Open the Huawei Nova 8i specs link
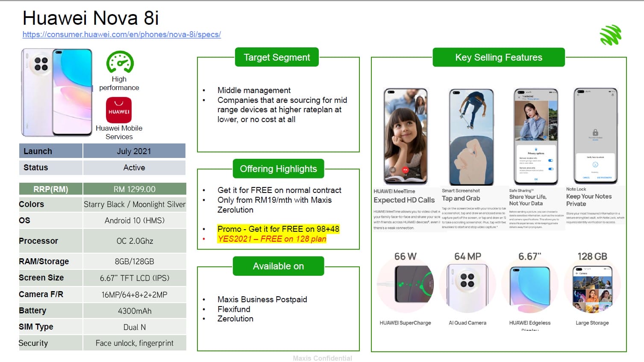Screen dimensions: 644x362 pyautogui.click(x=122, y=35)
